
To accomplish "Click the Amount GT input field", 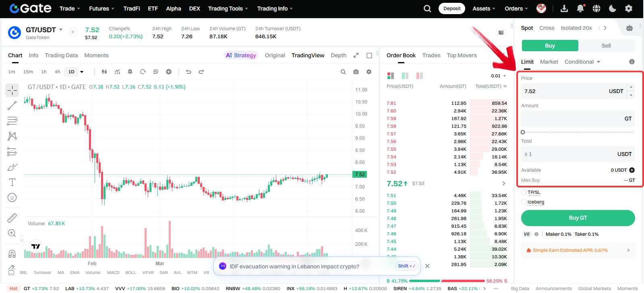I will click(x=578, y=118).
